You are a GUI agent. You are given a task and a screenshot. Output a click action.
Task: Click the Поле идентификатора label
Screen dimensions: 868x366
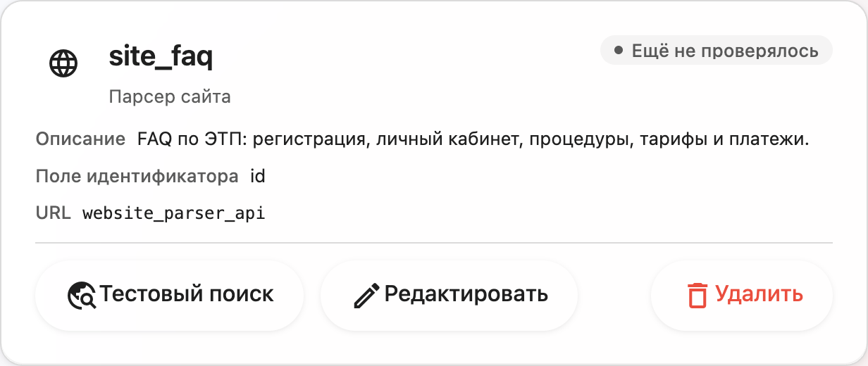(x=137, y=176)
